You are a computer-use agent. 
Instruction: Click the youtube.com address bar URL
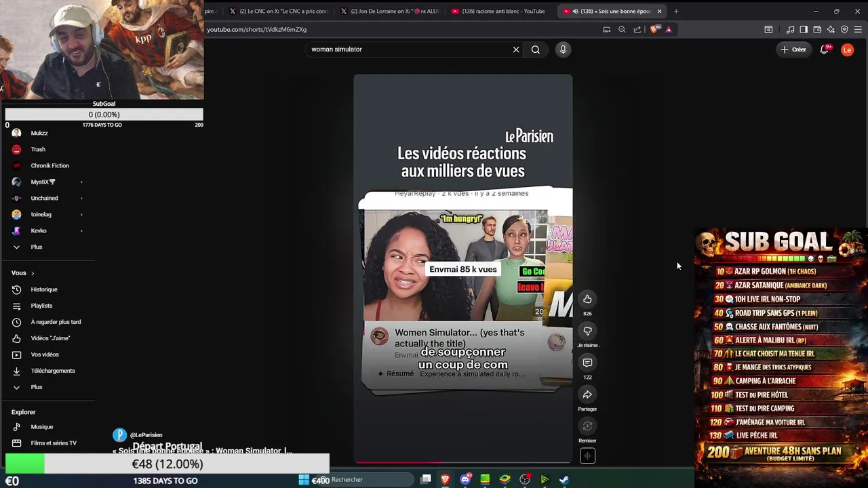click(x=256, y=29)
